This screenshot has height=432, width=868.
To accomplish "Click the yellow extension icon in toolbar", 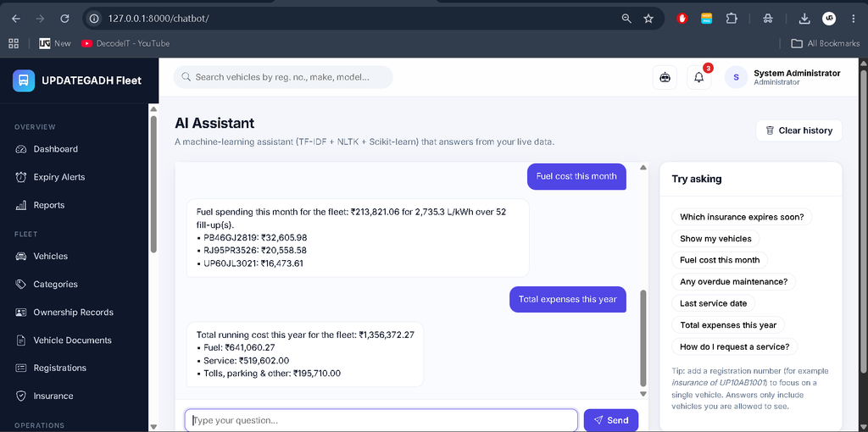I will pyautogui.click(x=706, y=19).
